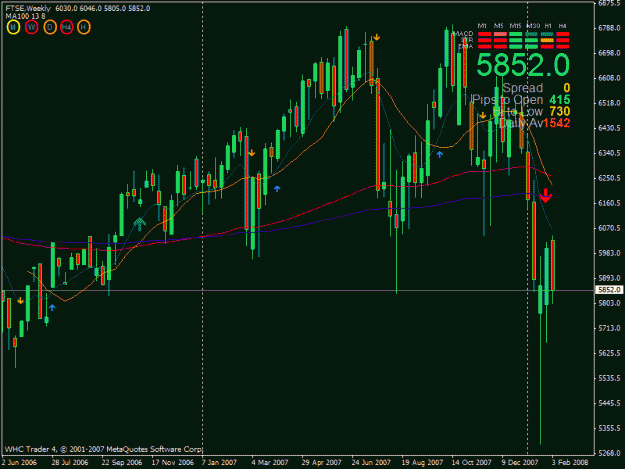Select the orange down arrow near June 2006
This screenshot has width=625, height=469.
point(20,300)
